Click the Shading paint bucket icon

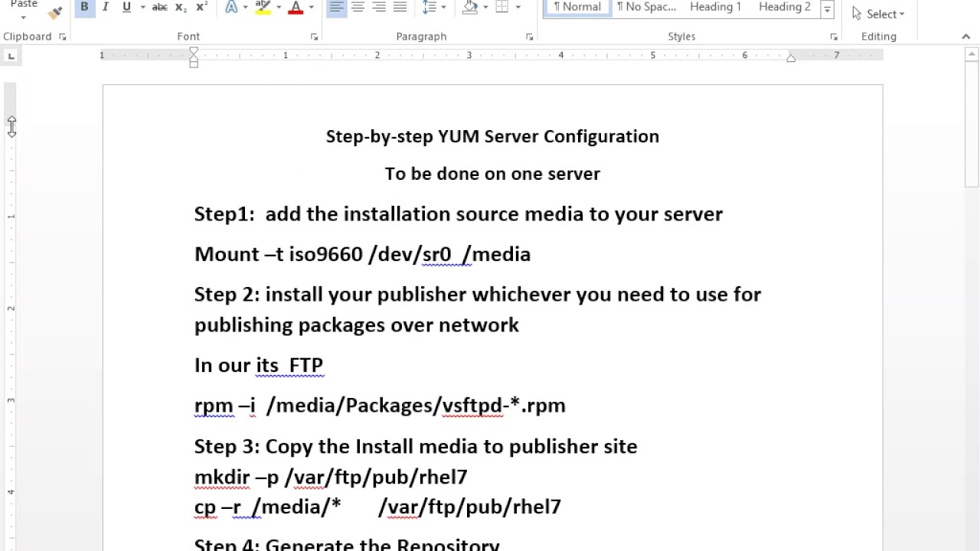[x=470, y=8]
